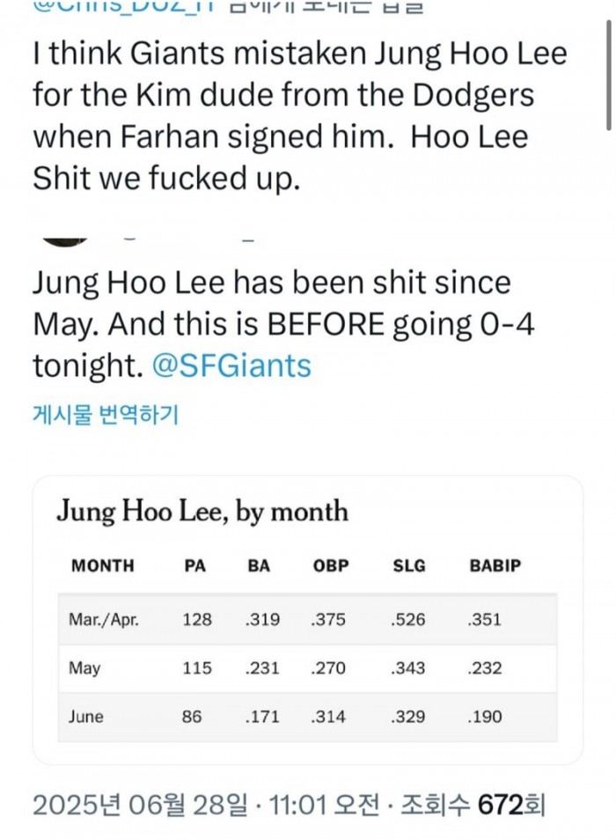Open the @SFGiants mention link
616x840 pixels.
tap(233, 365)
